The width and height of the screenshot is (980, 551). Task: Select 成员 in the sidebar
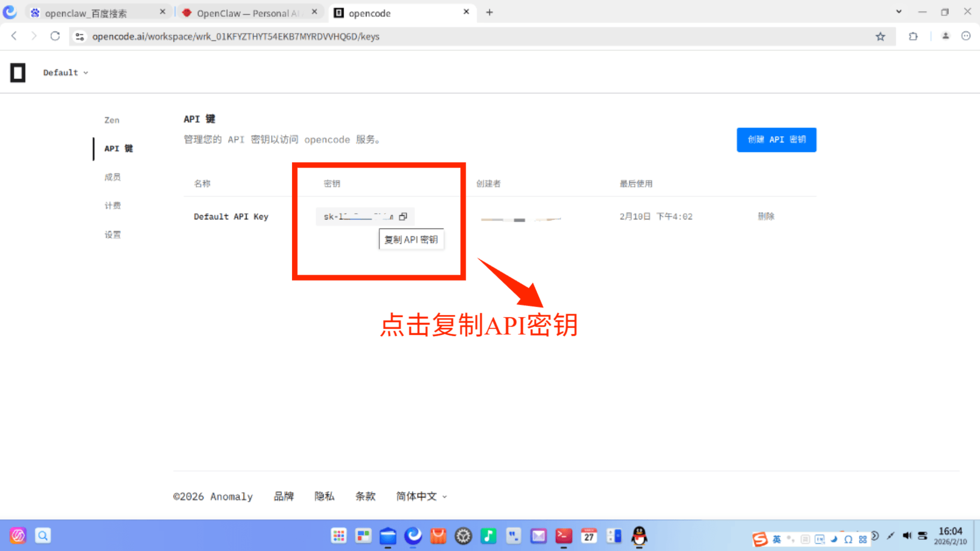click(x=112, y=177)
